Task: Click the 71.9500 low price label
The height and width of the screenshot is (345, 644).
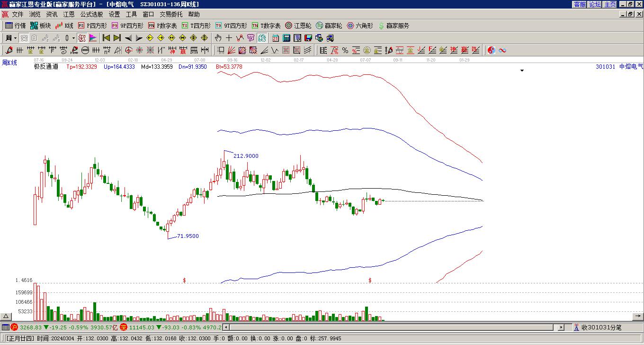Action: pyautogui.click(x=188, y=236)
